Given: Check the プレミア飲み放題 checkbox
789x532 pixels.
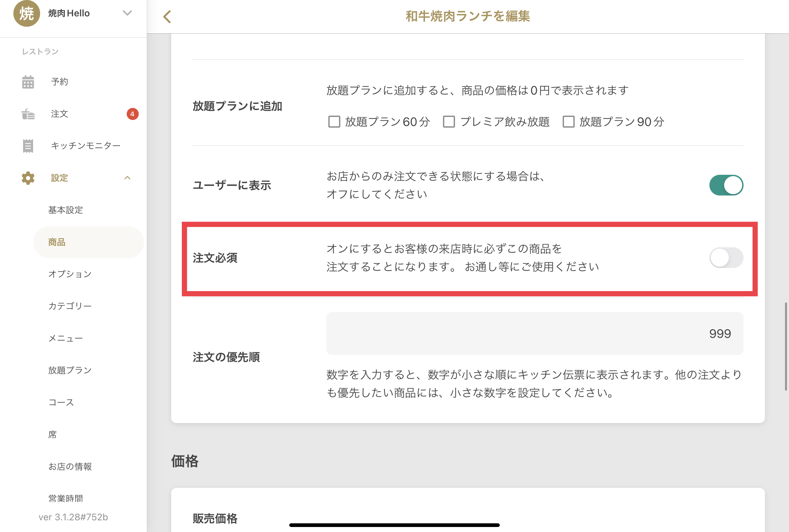Looking at the screenshot, I should [x=449, y=121].
